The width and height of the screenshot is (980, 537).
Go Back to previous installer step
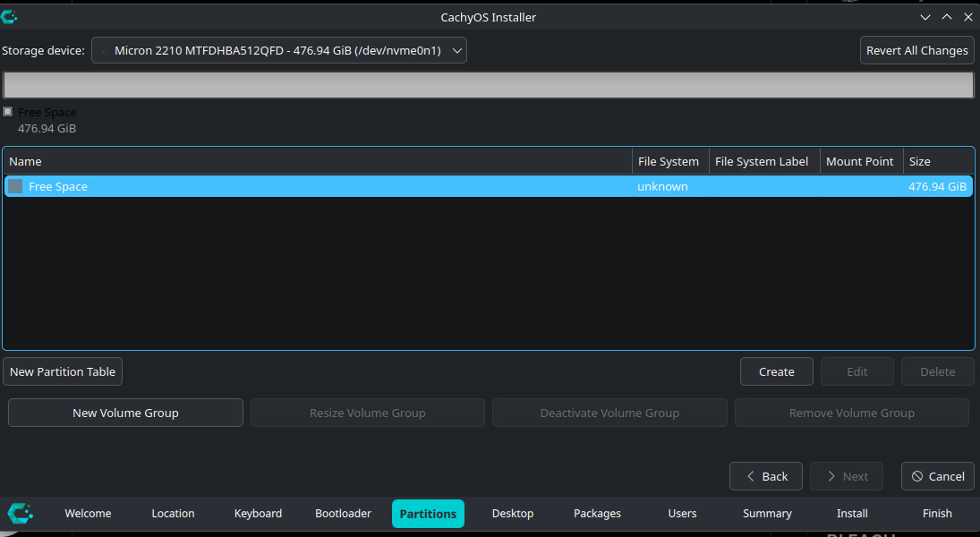pyautogui.click(x=765, y=476)
